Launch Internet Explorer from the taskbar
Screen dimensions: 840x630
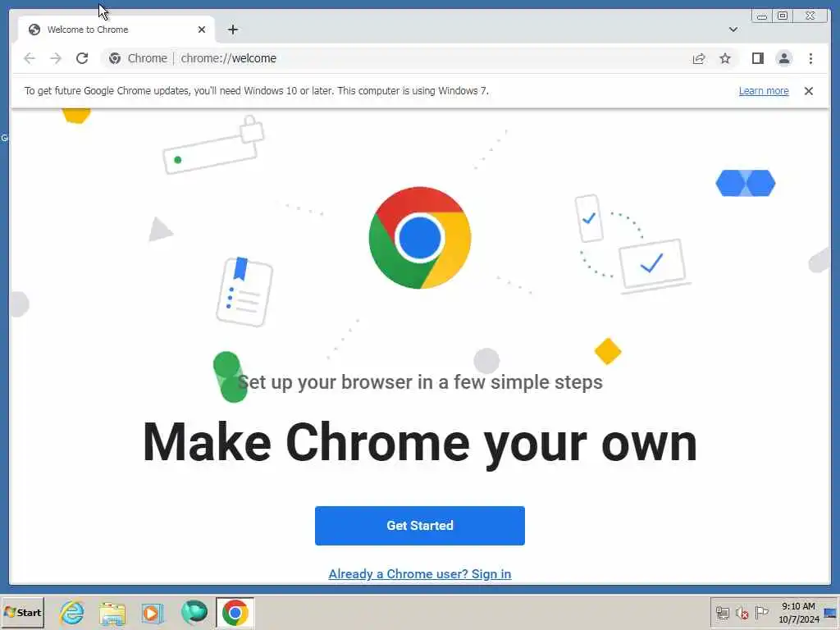coord(72,612)
